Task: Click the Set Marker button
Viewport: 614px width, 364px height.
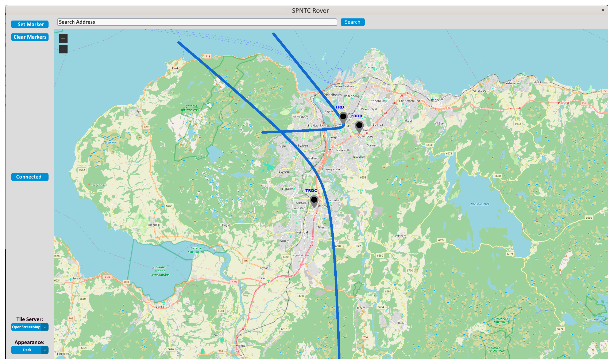Action: tap(30, 24)
